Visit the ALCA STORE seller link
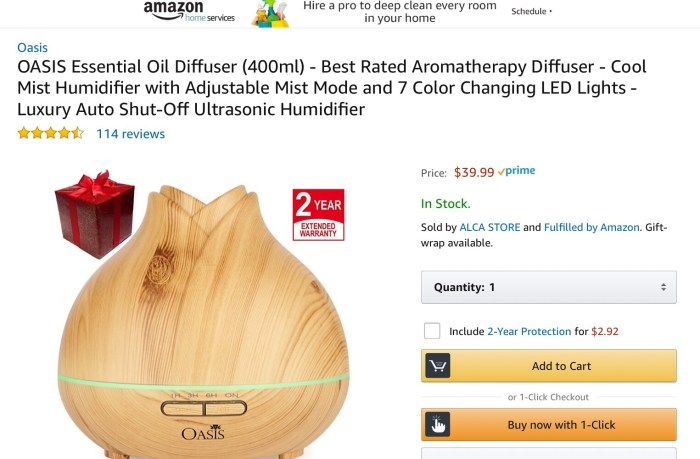The image size is (700, 459). (x=490, y=227)
